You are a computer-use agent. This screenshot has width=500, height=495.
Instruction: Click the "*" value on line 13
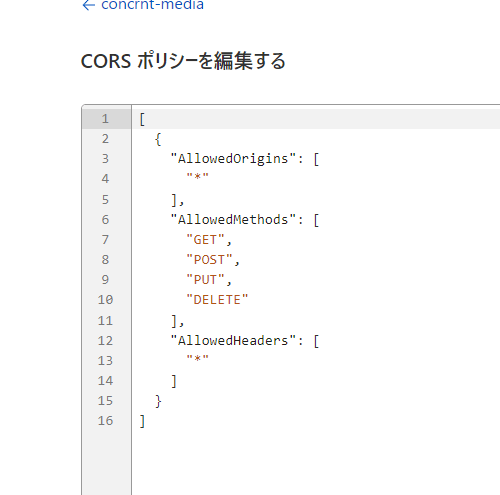click(198, 358)
